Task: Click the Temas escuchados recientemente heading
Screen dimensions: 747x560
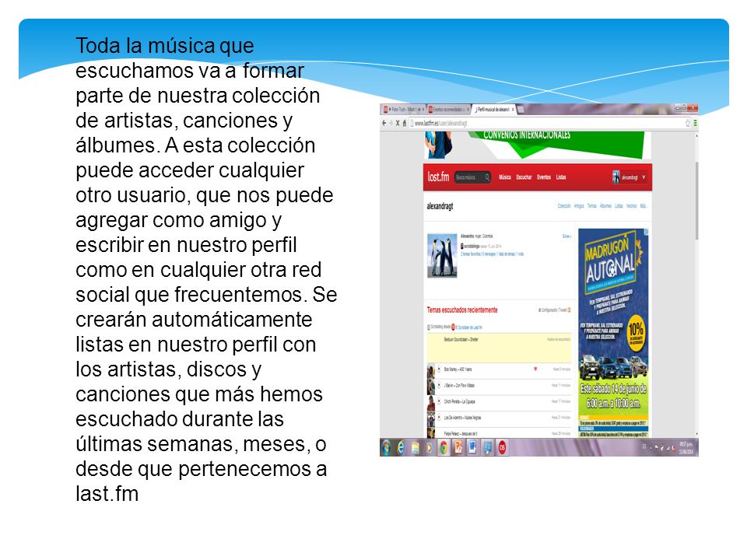Action: point(461,310)
